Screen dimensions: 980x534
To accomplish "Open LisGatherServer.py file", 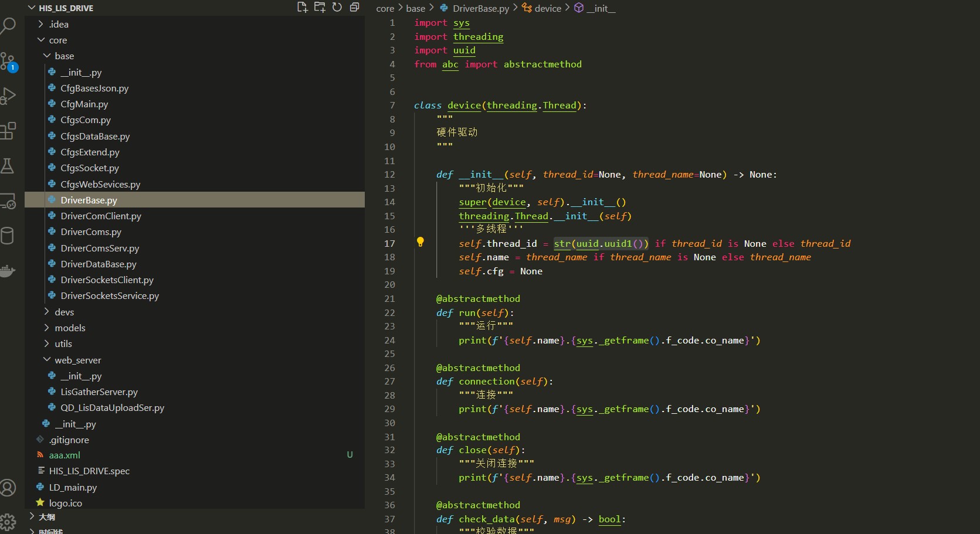I will 99,392.
